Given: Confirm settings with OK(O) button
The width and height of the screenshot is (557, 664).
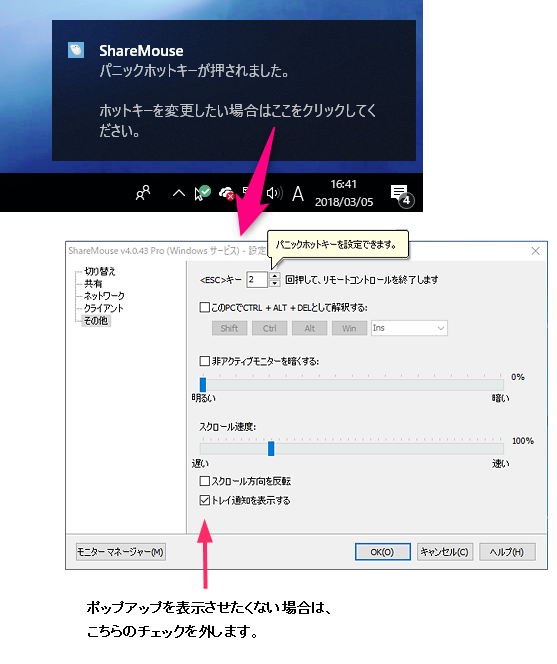Looking at the screenshot, I should [382, 552].
